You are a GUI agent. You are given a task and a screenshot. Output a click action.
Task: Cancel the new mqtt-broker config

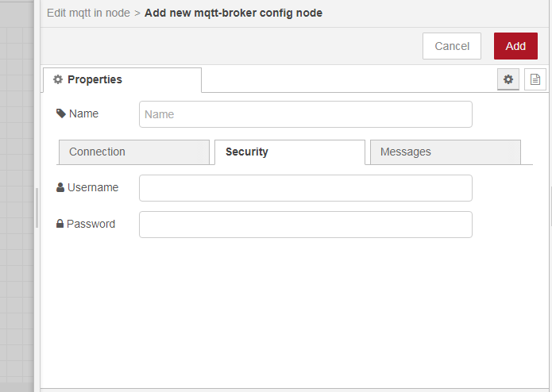[452, 46]
